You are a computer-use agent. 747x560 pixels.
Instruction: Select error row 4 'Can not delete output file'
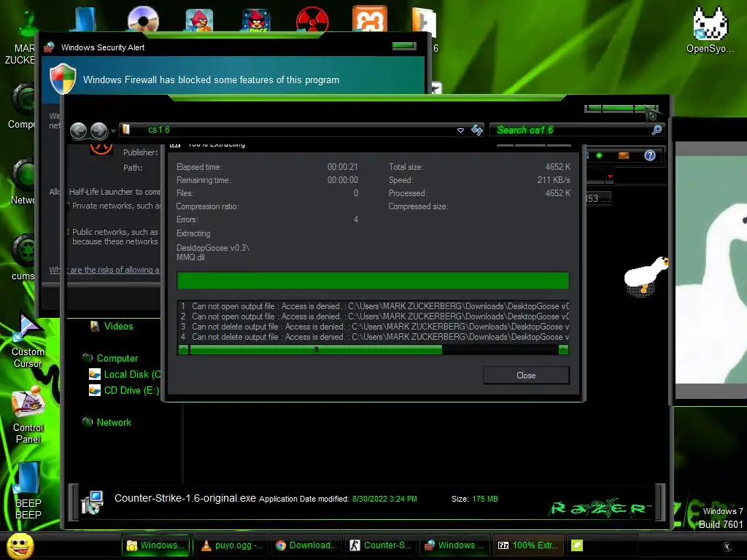tap(373, 337)
